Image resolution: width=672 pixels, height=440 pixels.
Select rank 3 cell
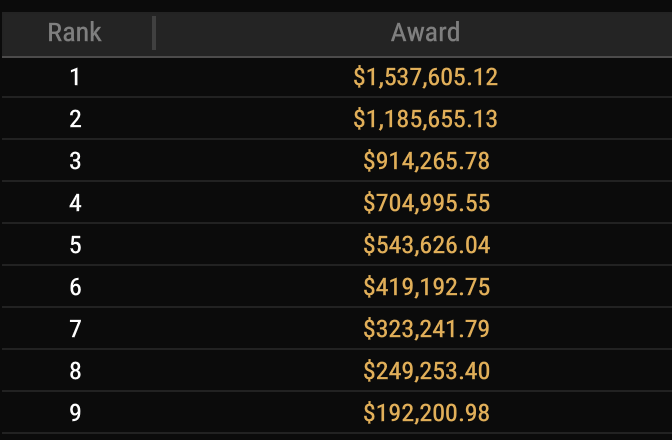(75, 161)
